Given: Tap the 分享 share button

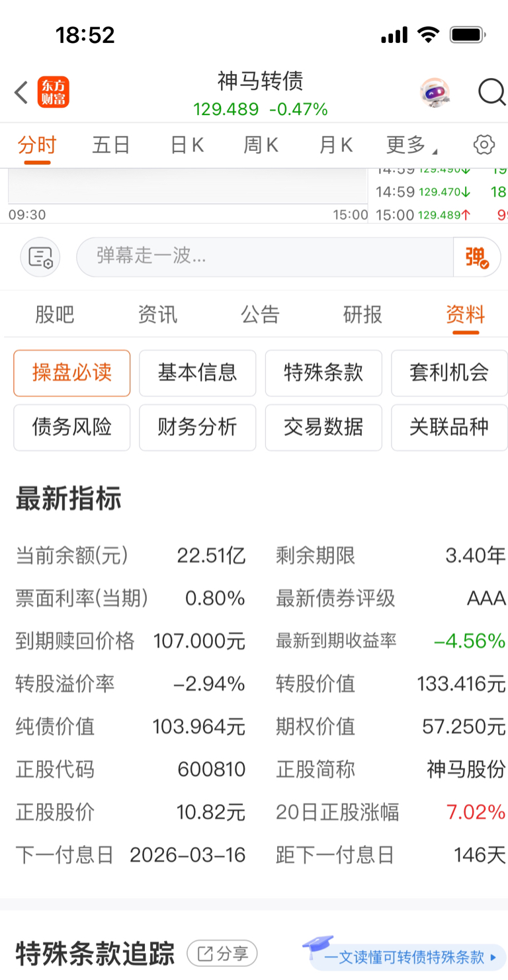Looking at the screenshot, I should pyautogui.click(x=222, y=954).
